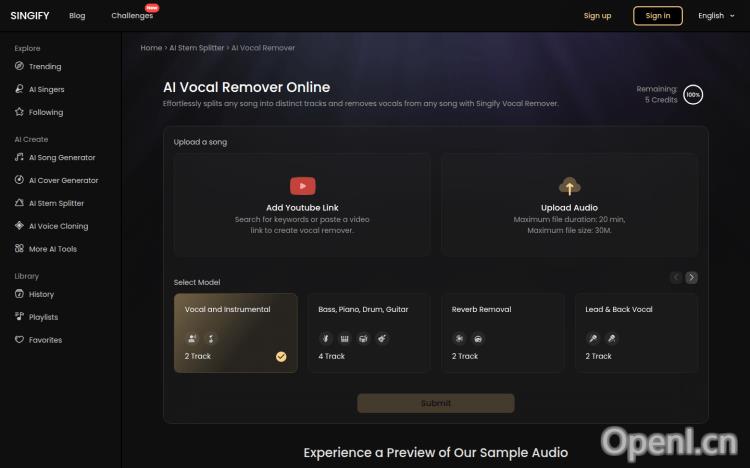Select the Reverb Removal model card
The width and height of the screenshot is (750, 468).
pyautogui.click(x=502, y=333)
